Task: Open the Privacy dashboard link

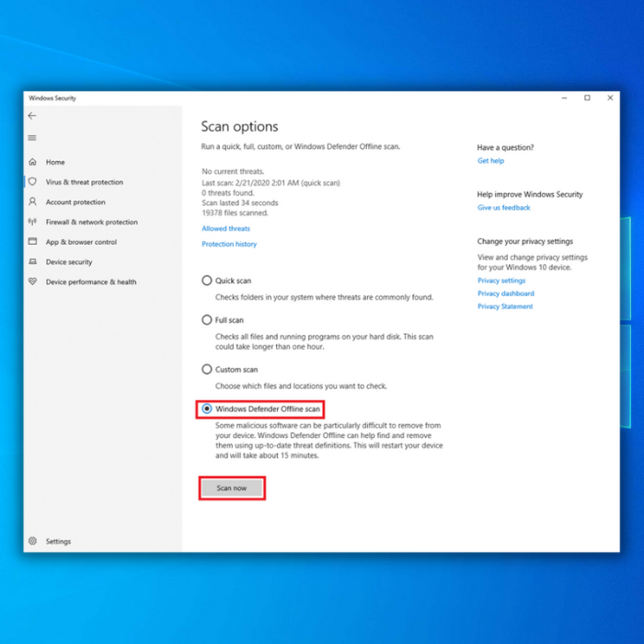Action: [x=506, y=293]
